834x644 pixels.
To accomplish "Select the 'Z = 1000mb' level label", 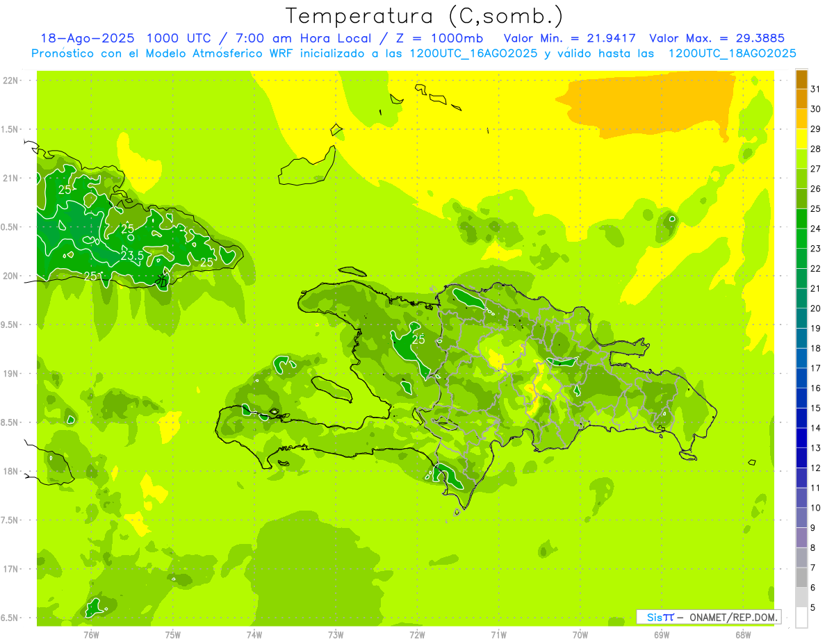I will point(439,38).
